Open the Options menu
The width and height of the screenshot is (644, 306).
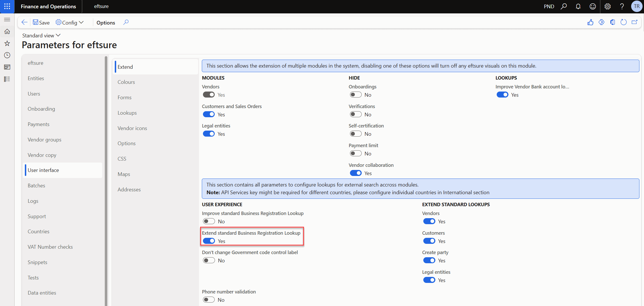click(x=106, y=23)
